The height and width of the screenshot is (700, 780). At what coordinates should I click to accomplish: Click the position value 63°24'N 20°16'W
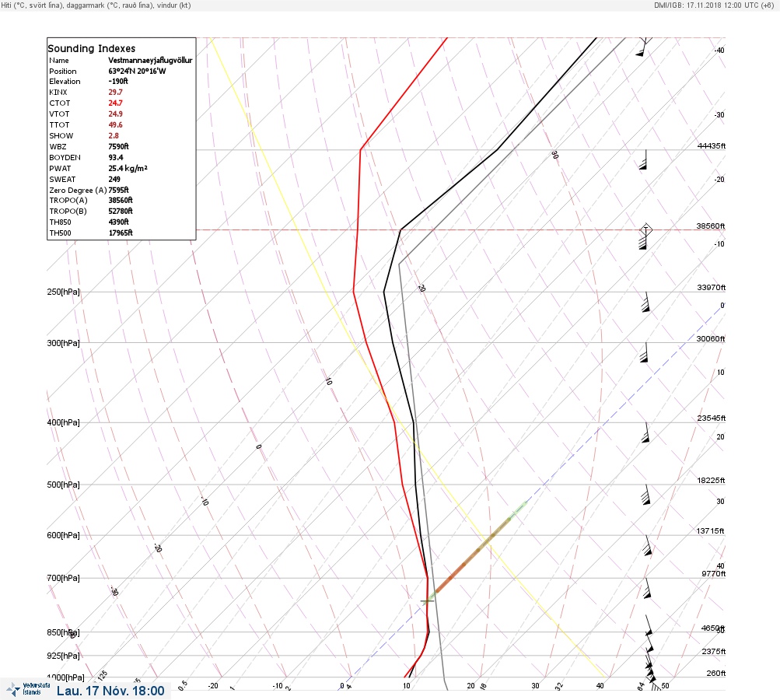coord(138,71)
